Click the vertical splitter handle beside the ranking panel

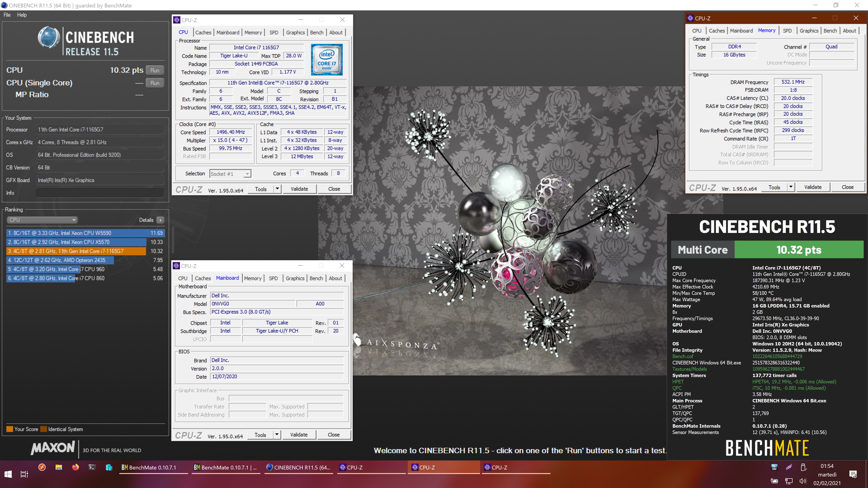coord(173,239)
